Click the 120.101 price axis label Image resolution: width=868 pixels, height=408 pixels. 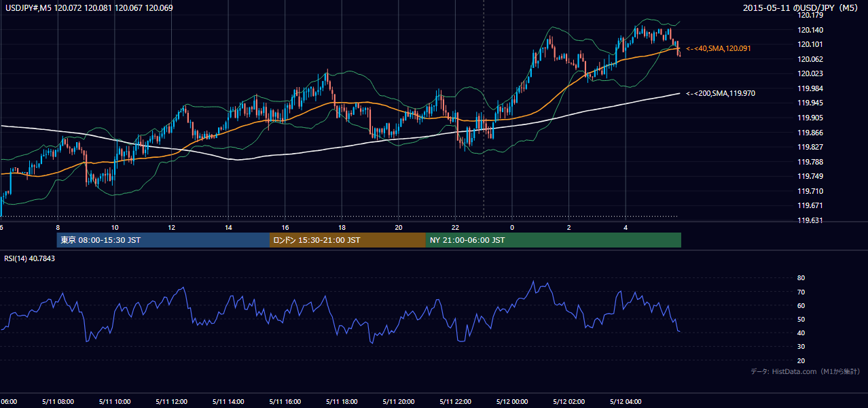[810, 45]
